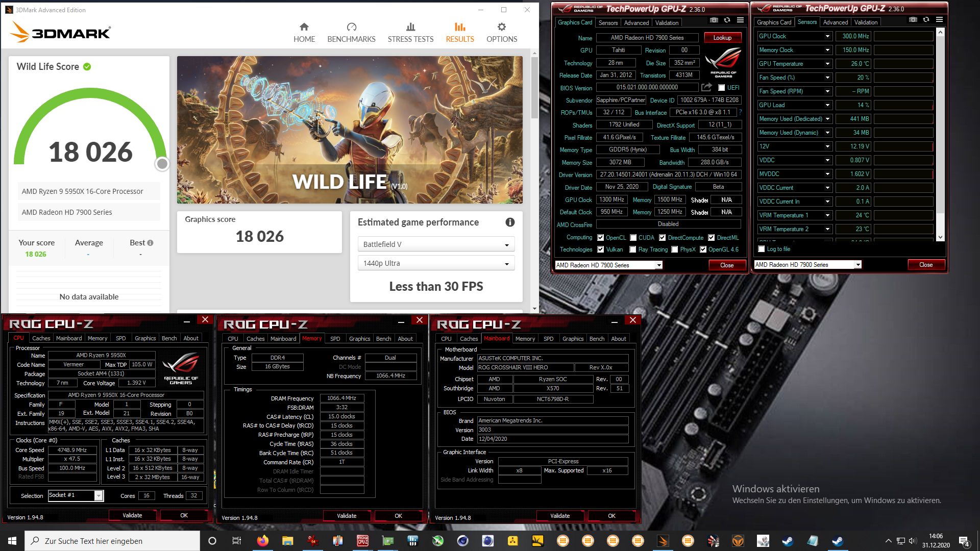The width and height of the screenshot is (980, 551).
Task: Click the info icon next to Best score
Action: coord(151,243)
